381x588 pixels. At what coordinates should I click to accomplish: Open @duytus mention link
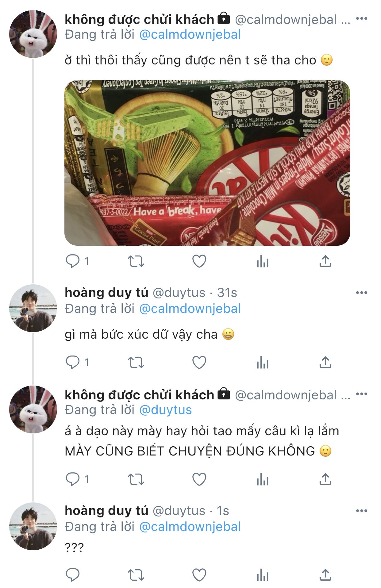166,410
